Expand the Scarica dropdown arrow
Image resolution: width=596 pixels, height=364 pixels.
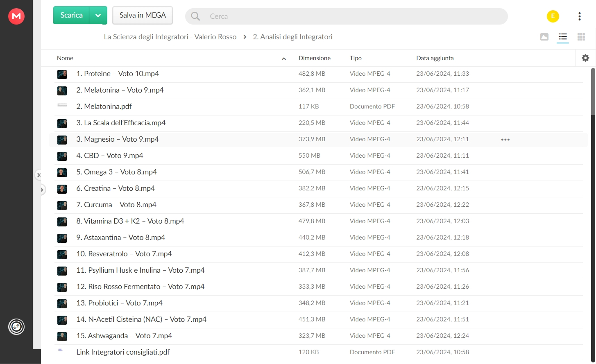point(98,16)
